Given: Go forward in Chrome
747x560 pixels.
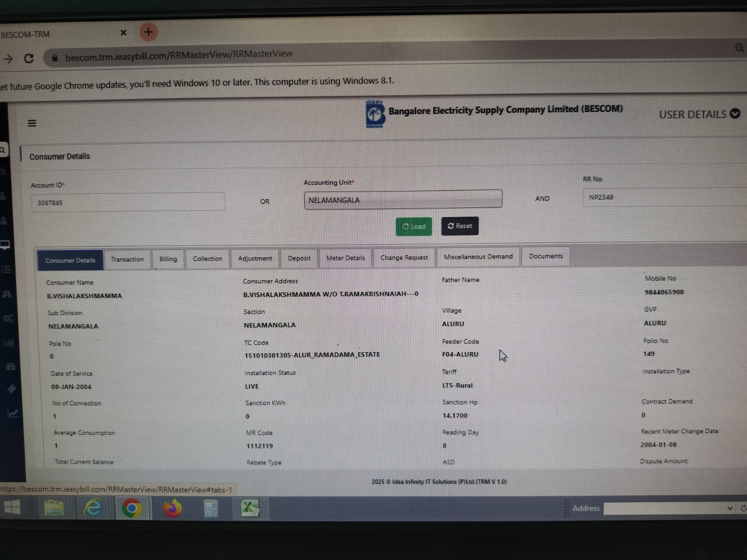Looking at the screenshot, I should coord(8,59).
